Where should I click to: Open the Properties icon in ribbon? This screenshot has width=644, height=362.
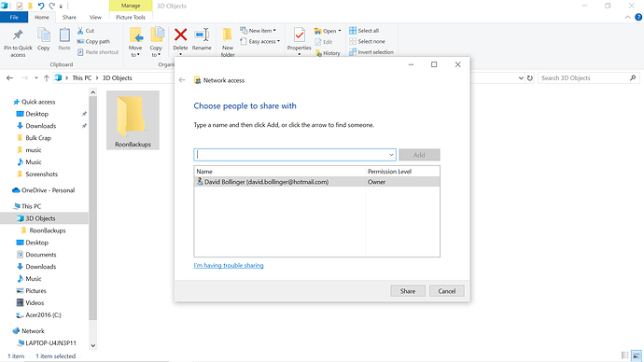[x=299, y=35]
